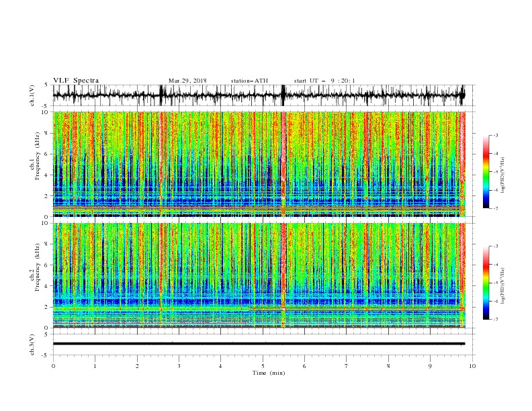Click the ch.1 color scale bar
Screen dimensions: 532x411
[x=486, y=171]
